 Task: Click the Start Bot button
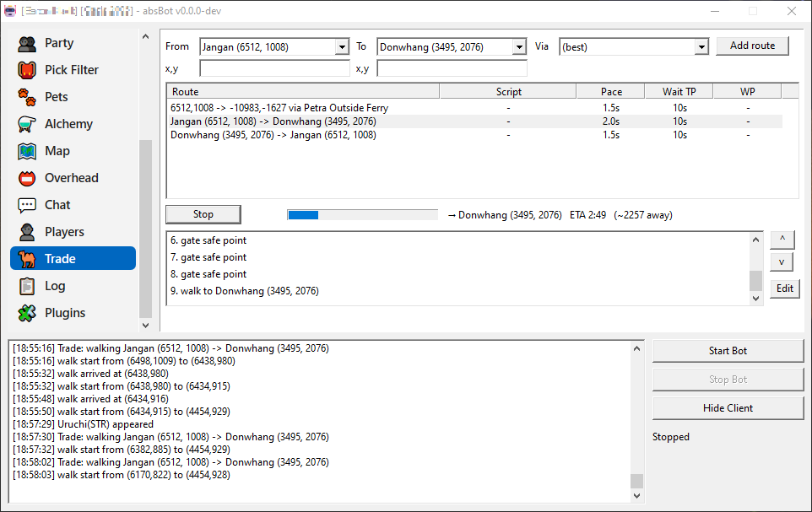[x=728, y=351]
